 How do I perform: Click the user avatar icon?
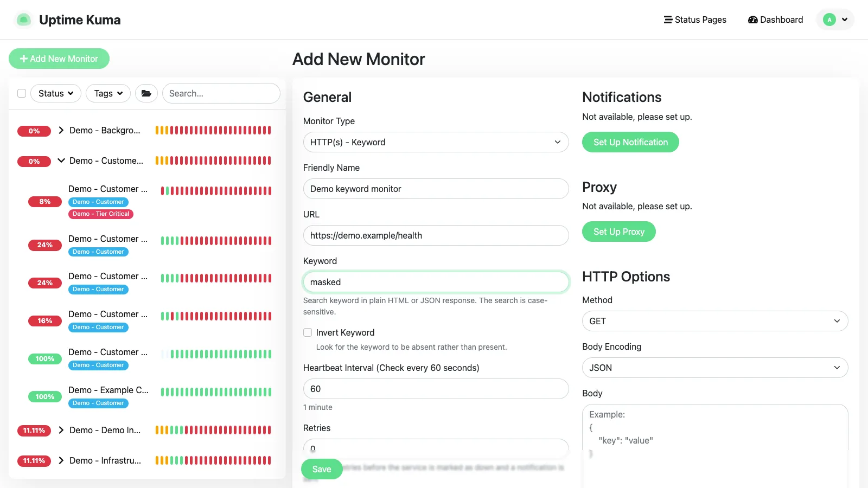[829, 20]
